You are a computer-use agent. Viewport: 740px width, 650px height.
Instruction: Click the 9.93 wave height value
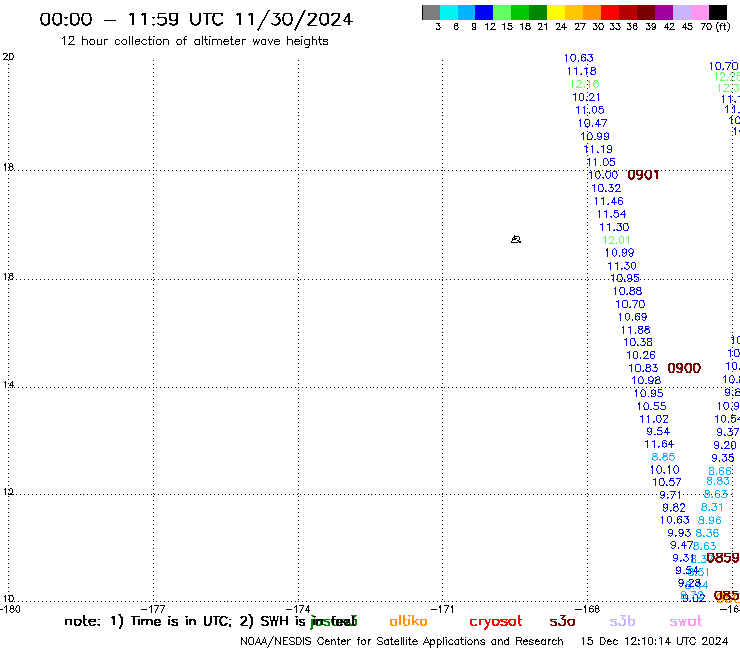679,533
